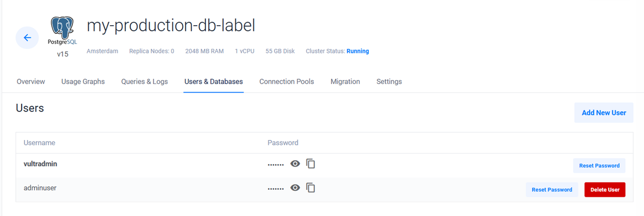Switch to the Settings tab

click(389, 82)
